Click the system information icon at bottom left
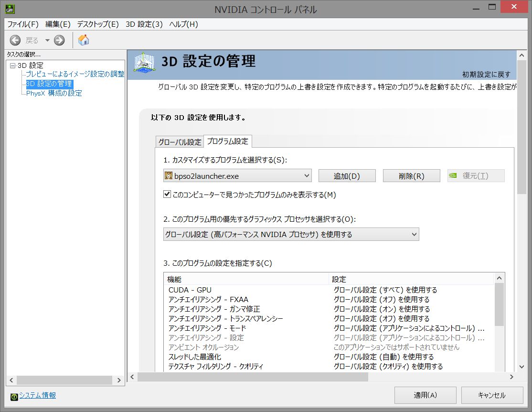The image size is (532, 412). [x=14, y=397]
